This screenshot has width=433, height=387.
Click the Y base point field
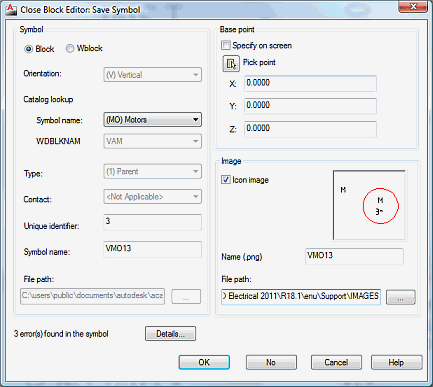[310, 106]
